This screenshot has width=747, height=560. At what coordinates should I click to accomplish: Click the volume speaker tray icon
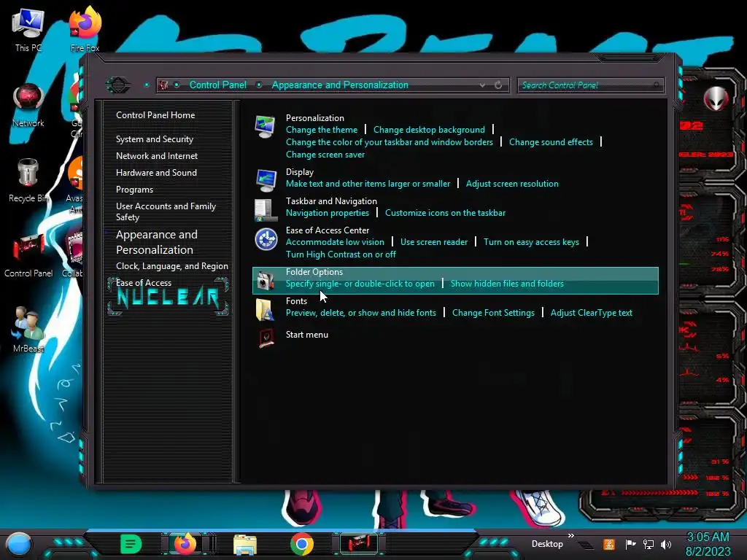666,544
